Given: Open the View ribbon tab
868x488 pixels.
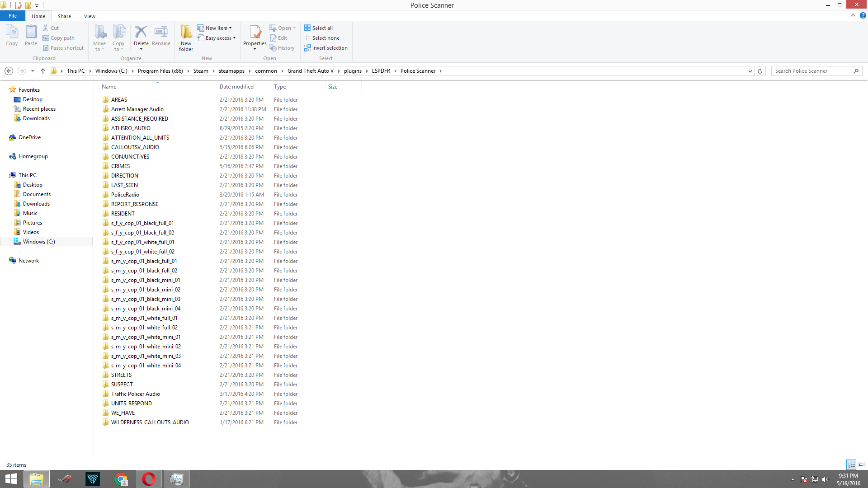Looking at the screenshot, I should pyautogui.click(x=90, y=16).
